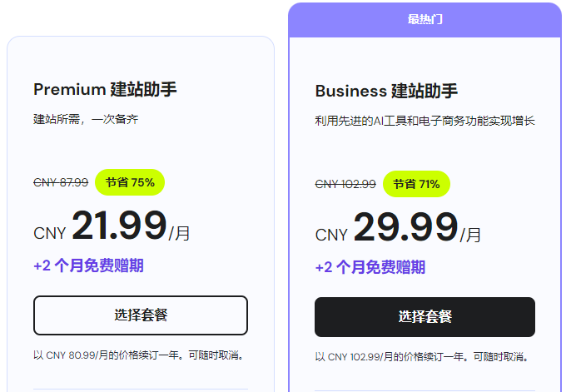Click the 最热门 banner above Business
The image size is (581, 392).
[x=425, y=19]
